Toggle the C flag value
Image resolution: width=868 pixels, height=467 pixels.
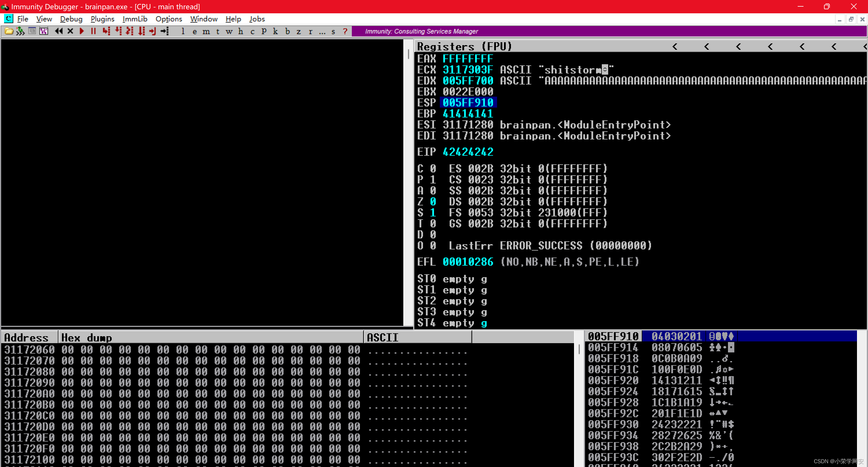(433, 169)
